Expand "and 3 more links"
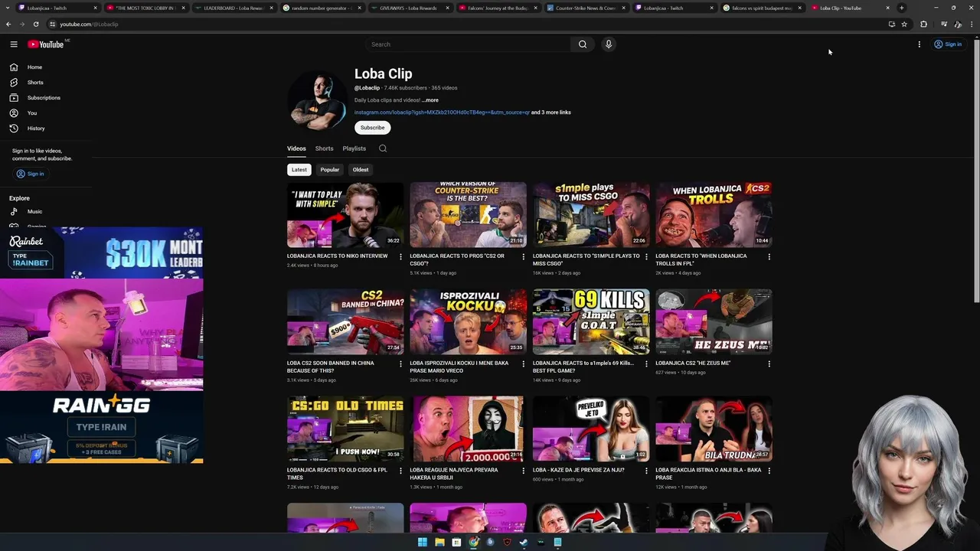980x551 pixels. coord(551,112)
